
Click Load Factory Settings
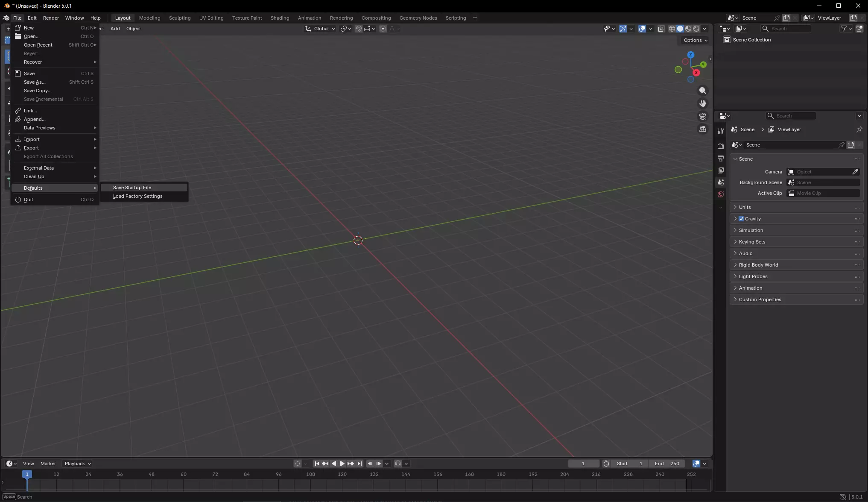(137, 196)
